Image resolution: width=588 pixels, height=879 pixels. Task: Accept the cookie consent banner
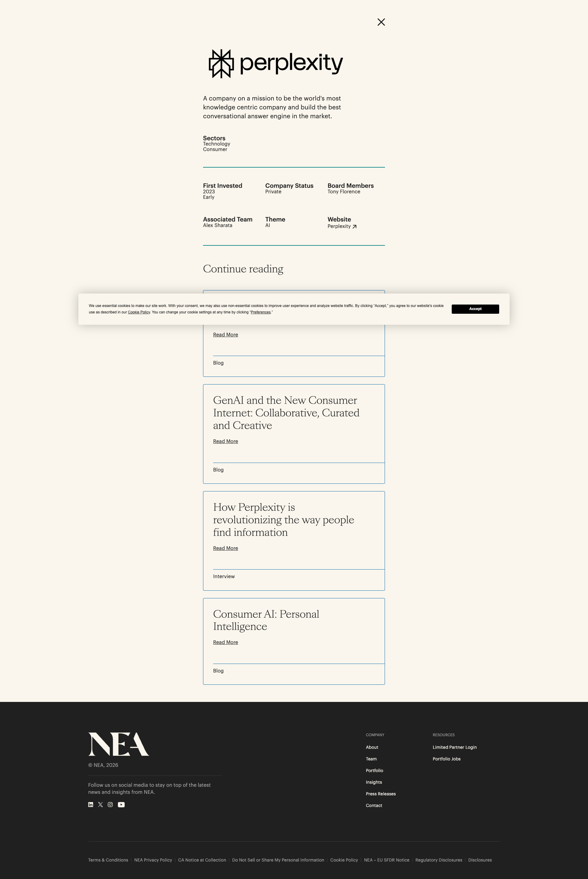tap(475, 309)
